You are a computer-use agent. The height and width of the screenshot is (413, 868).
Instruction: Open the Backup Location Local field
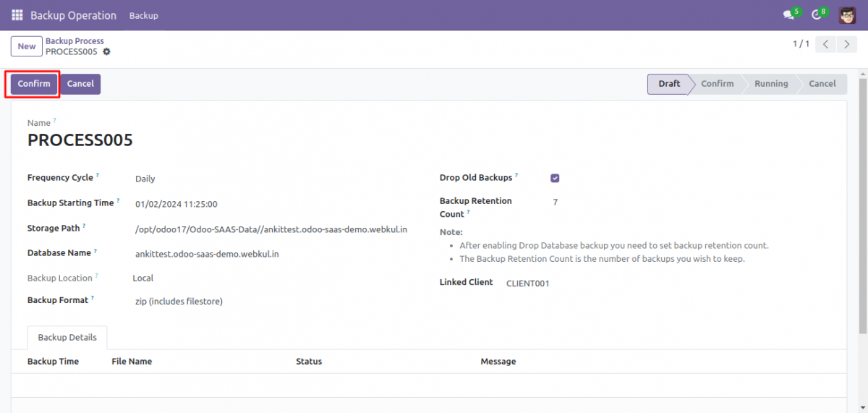point(143,278)
